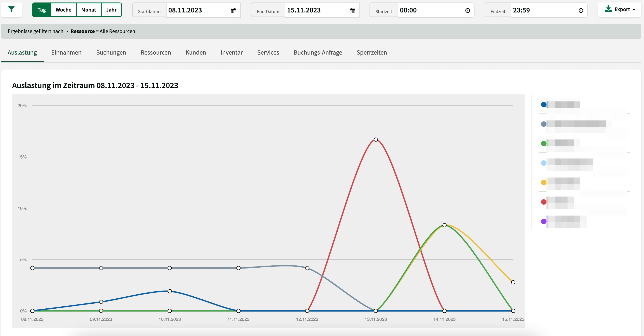Toggle the yellow legend series dot
This screenshot has width=644, height=336.
544,182
